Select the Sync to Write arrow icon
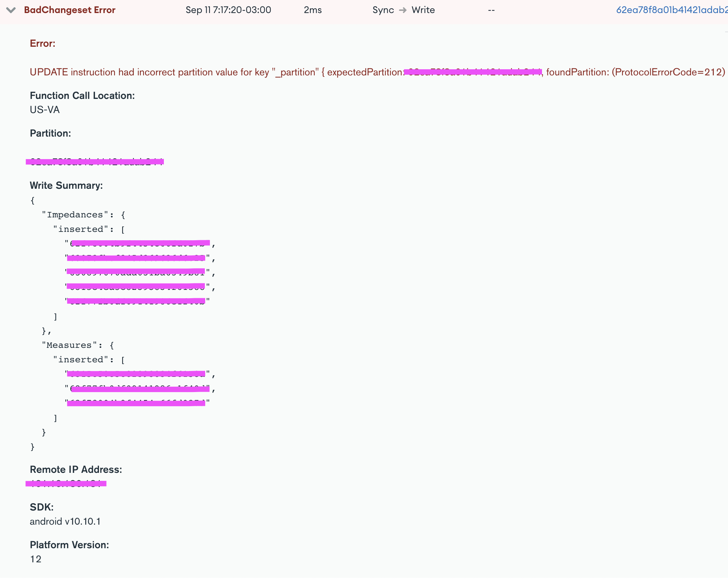728x579 pixels. [402, 10]
